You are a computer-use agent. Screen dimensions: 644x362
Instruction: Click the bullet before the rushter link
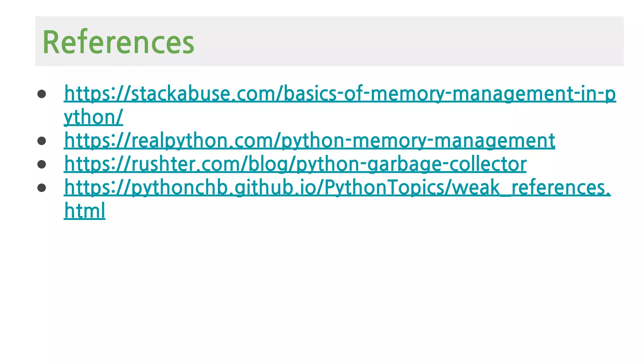pos(42,164)
